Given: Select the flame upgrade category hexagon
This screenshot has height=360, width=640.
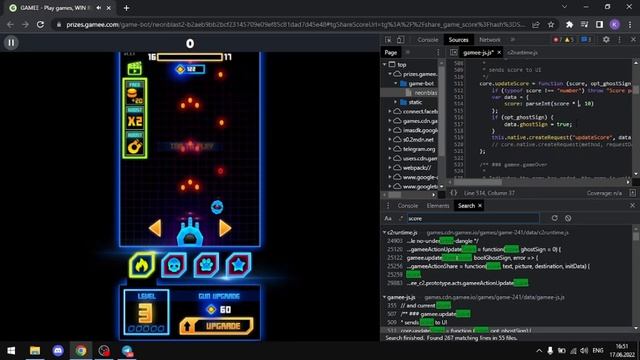Looking at the screenshot, I should [x=142, y=264].
